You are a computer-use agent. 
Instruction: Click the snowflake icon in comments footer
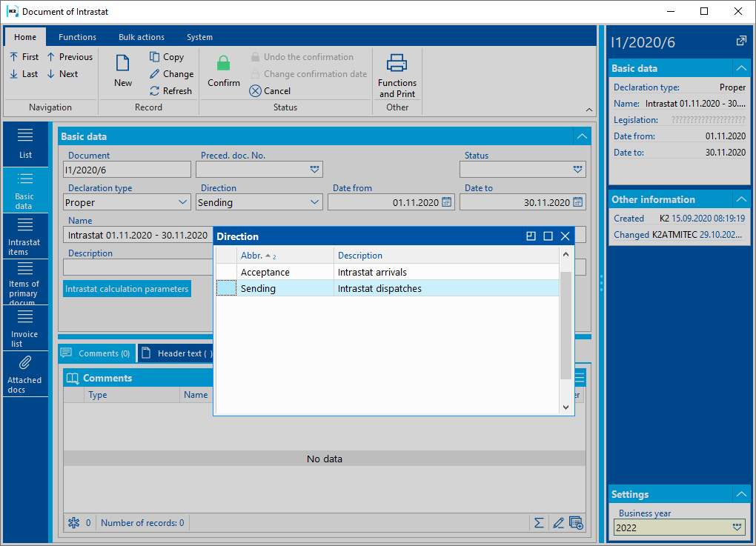pos(74,522)
